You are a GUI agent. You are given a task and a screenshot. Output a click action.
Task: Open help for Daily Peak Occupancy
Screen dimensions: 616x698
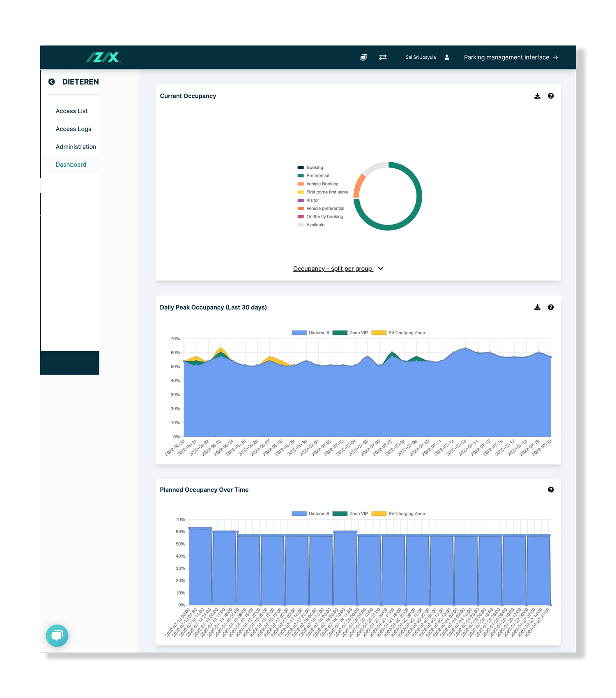(551, 308)
